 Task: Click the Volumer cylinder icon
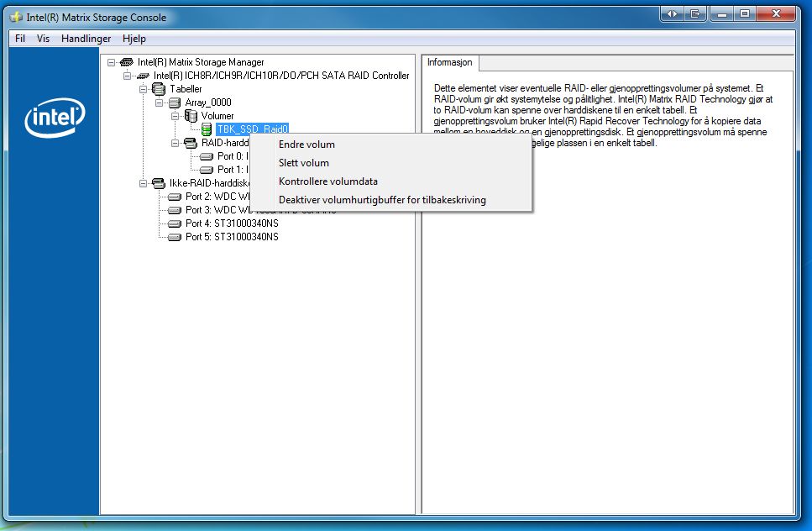pos(191,116)
